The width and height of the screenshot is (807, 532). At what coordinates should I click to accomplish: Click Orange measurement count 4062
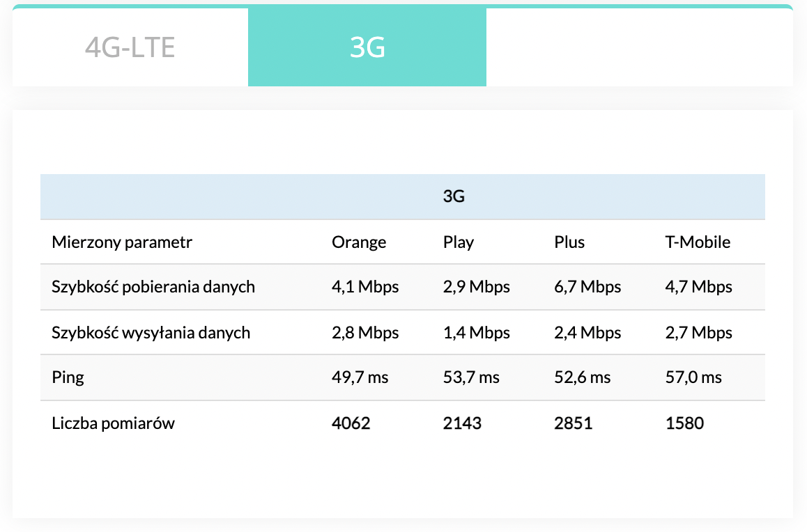[351, 423]
